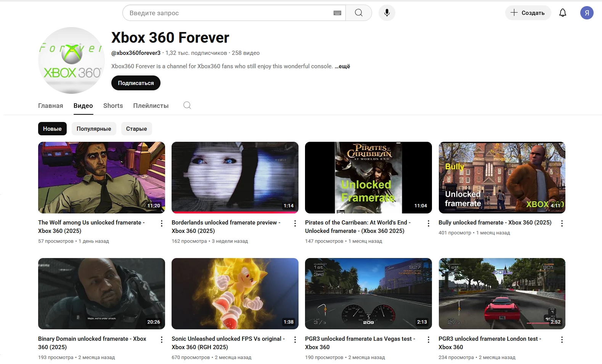
Task: Play the PGR3 London thumbnail
Action: coord(502,294)
